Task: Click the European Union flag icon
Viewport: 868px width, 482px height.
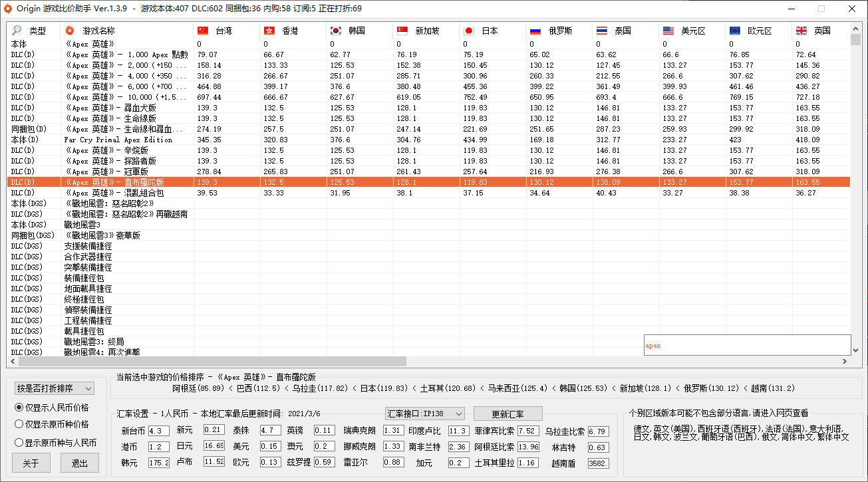Action: pos(735,31)
